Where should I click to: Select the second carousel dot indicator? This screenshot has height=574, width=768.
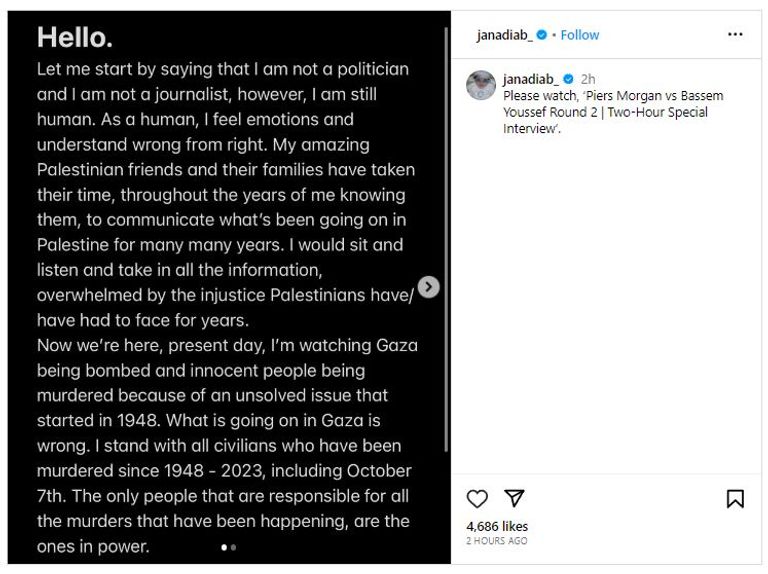coord(234,547)
